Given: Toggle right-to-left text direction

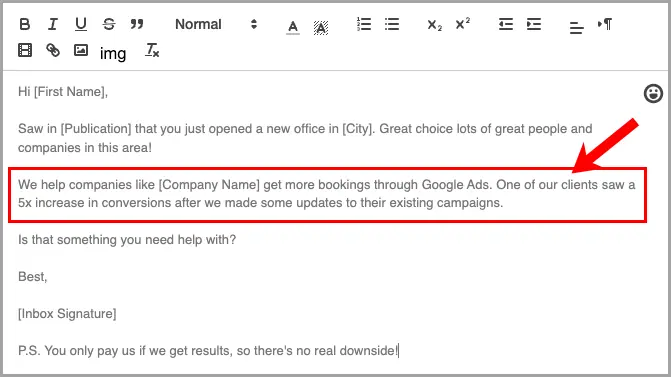Looking at the screenshot, I should click(605, 24).
